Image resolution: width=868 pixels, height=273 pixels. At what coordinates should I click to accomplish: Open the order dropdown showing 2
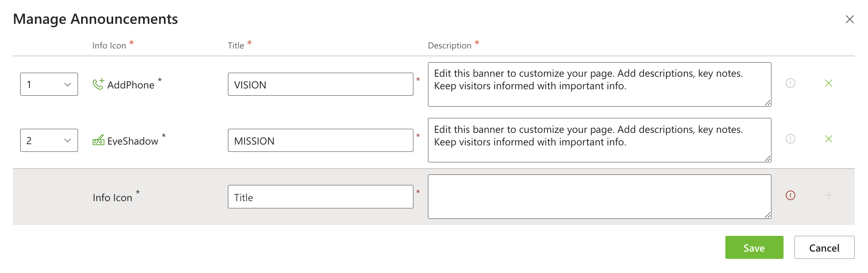(49, 141)
